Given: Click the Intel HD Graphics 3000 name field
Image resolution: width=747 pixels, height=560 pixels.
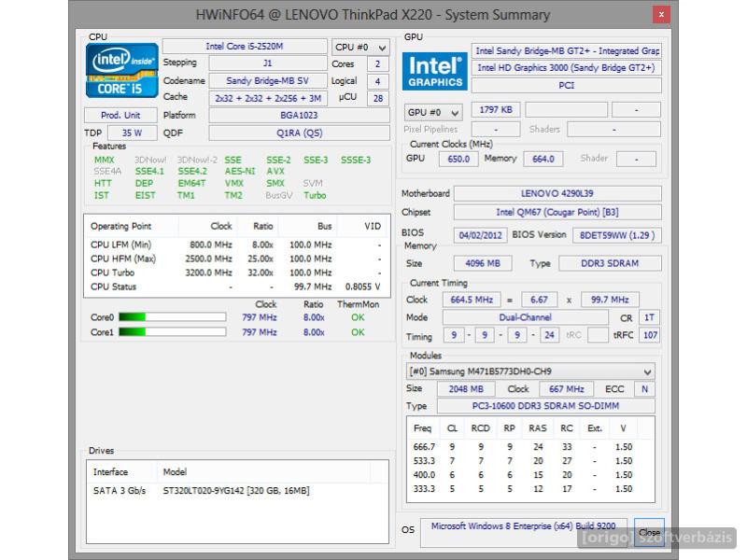Looking at the screenshot, I should coord(567,68).
